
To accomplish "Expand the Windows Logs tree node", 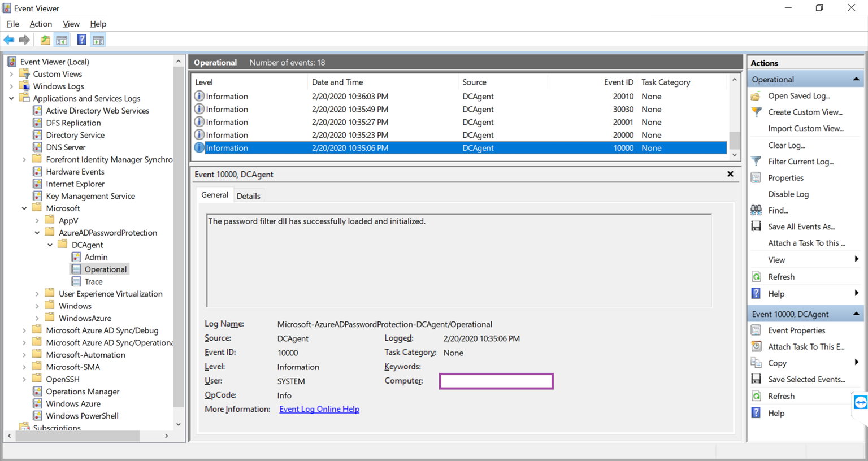I will click(x=11, y=86).
